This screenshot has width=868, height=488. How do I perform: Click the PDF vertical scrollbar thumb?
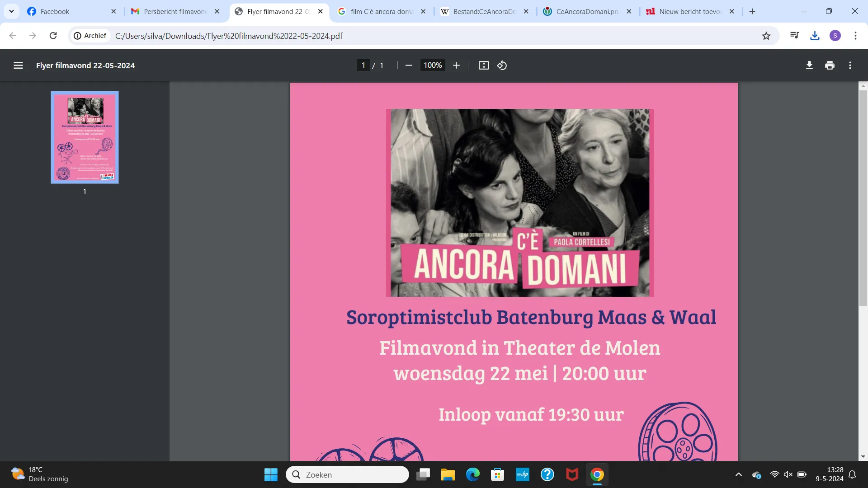pos(863,198)
